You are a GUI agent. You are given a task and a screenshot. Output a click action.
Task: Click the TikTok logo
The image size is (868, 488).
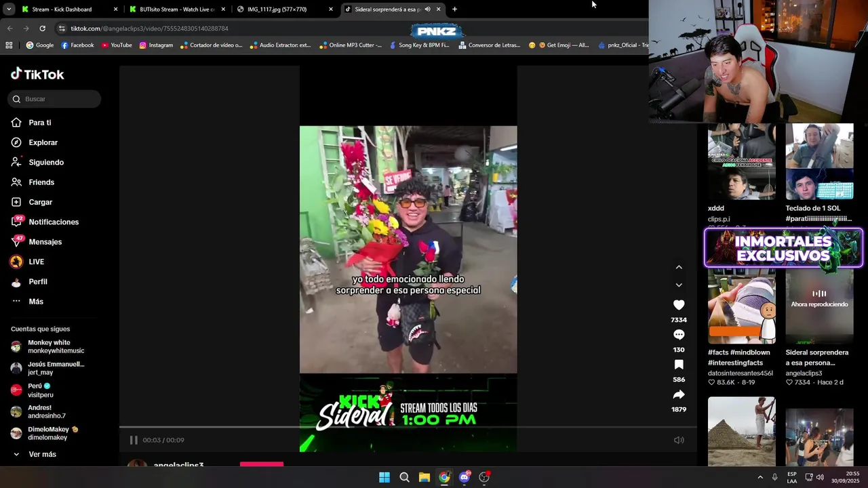pyautogui.click(x=37, y=74)
